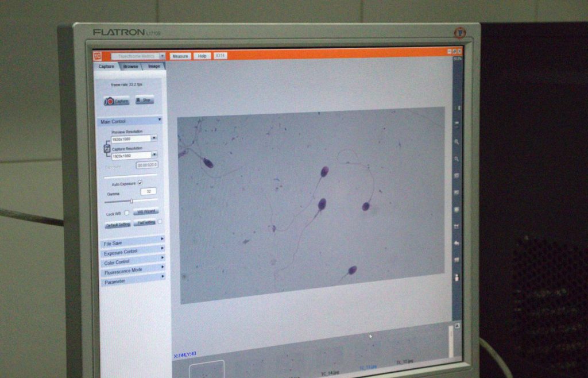This screenshot has width=588, height=378.
Task: Open the Preview Resolution dropdown
Action: [154, 138]
